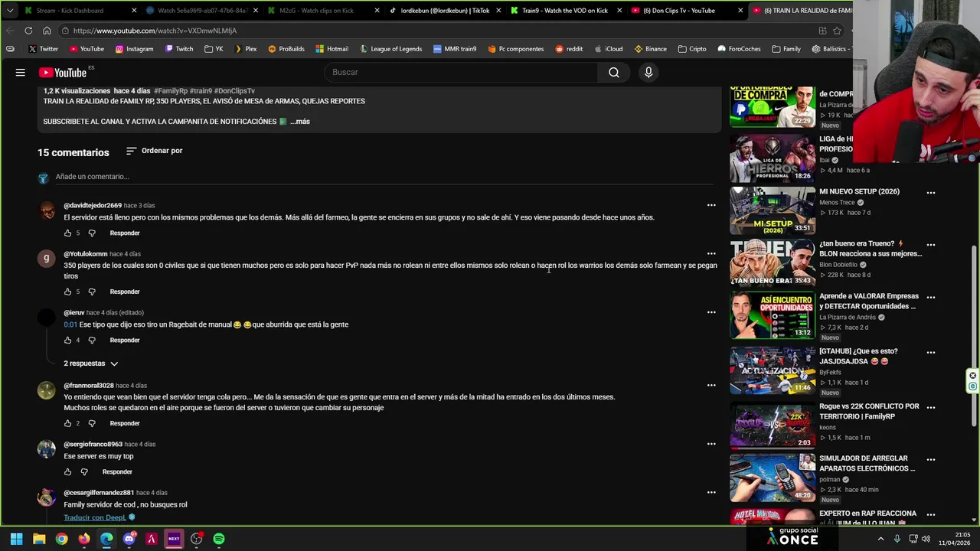Open the Family bookmarks folder

coord(786,49)
